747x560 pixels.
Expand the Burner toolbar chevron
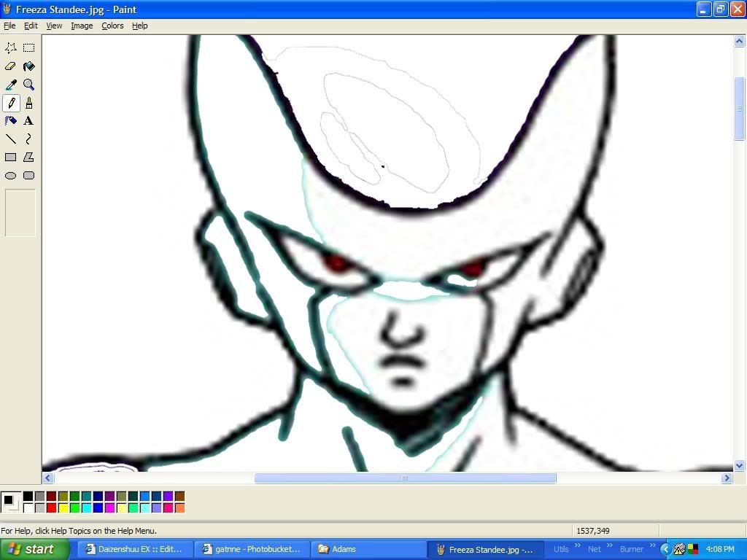653,545
